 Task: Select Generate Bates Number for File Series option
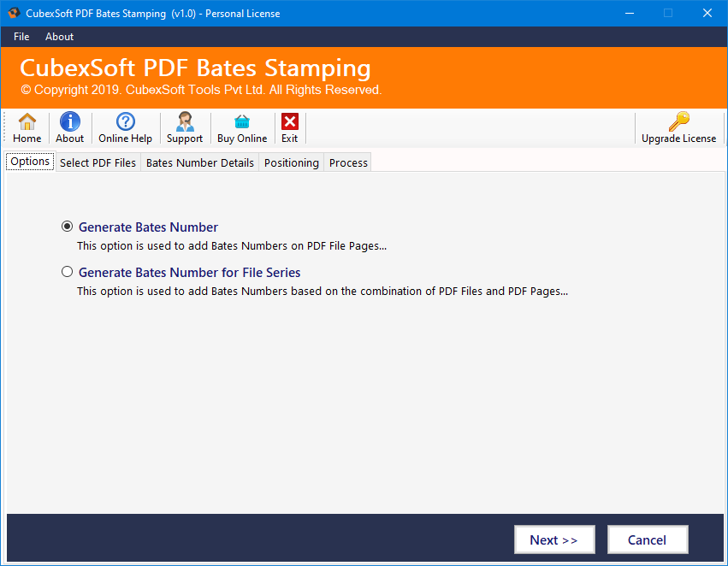point(67,271)
